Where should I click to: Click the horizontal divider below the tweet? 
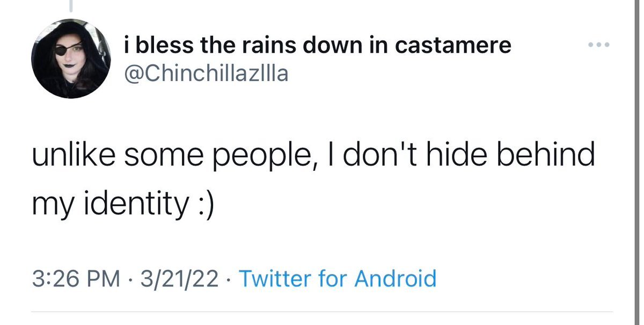click(x=322, y=312)
